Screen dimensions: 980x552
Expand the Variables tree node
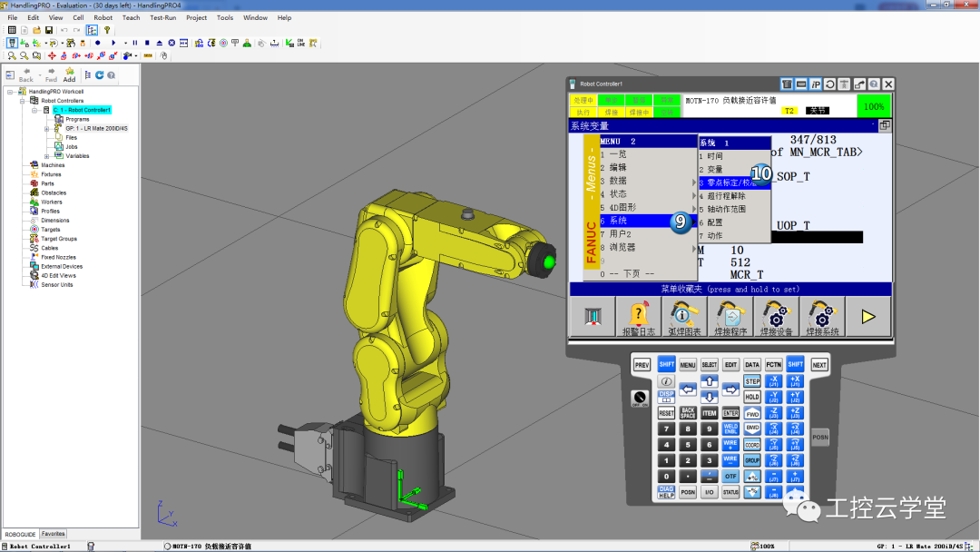(x=46, y=155)
